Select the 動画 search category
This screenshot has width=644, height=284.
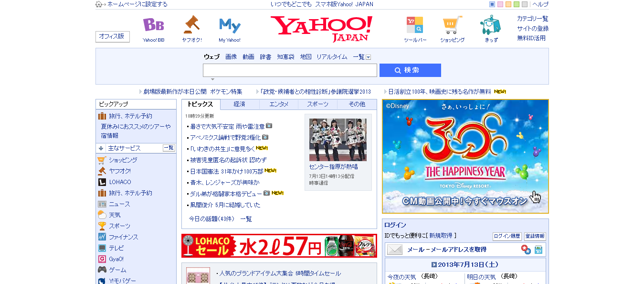(248, 57)
